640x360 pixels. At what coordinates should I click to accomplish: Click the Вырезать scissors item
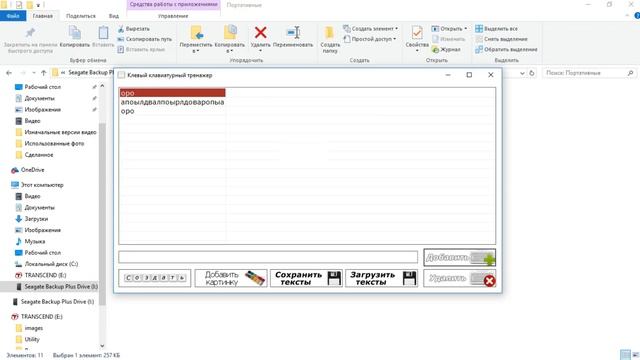click(x=133, y=29)
